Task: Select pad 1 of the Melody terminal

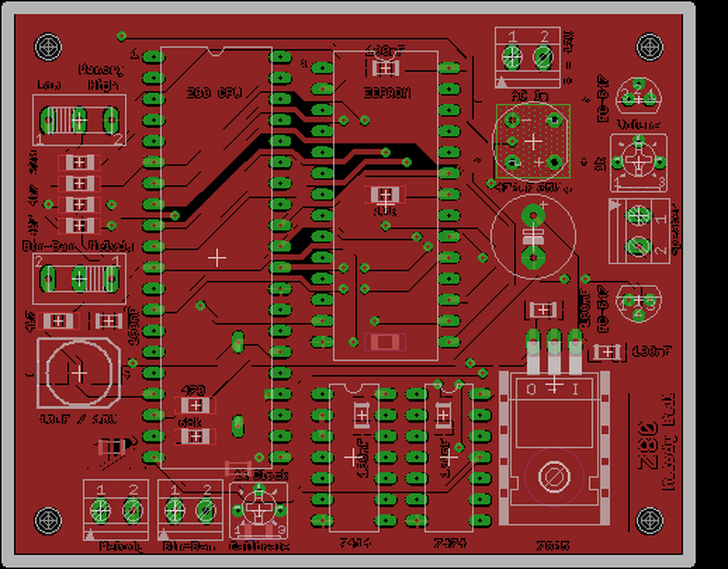Action: [x=101, y=511]
